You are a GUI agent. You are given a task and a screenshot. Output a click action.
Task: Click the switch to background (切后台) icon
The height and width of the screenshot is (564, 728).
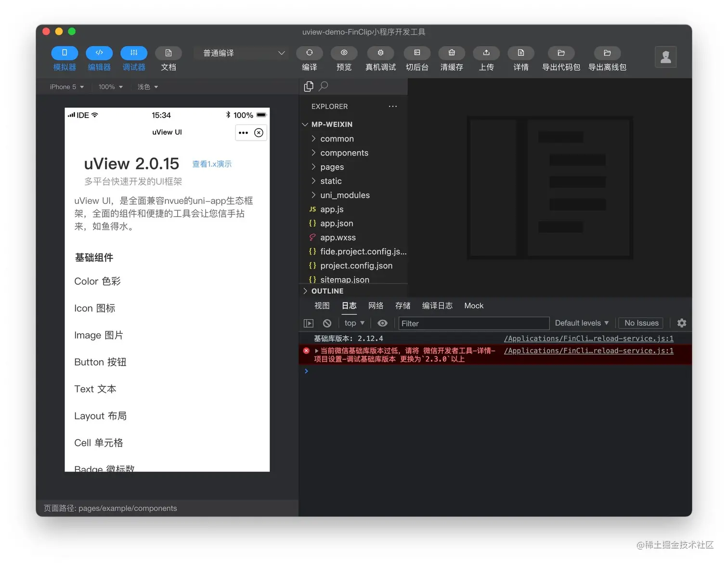point(417,53)
